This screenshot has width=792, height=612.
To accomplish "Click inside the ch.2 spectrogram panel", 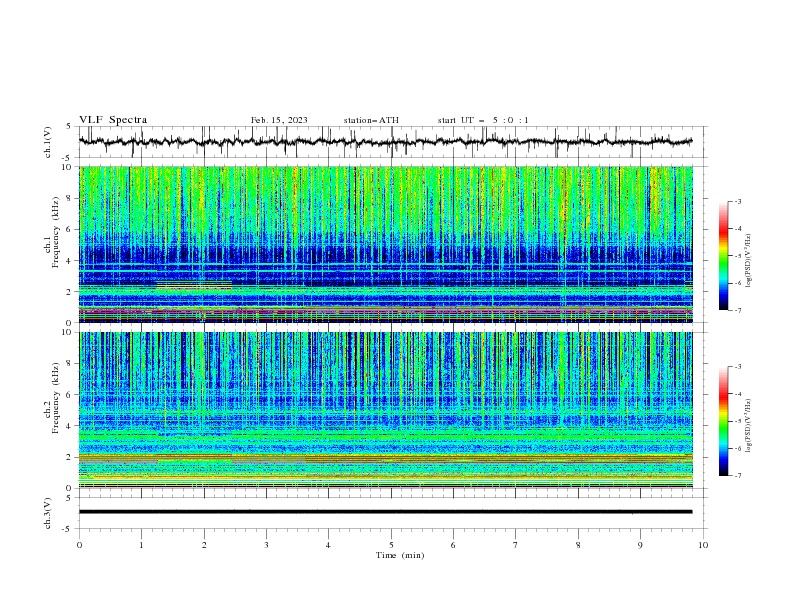I will pos(386,410).
